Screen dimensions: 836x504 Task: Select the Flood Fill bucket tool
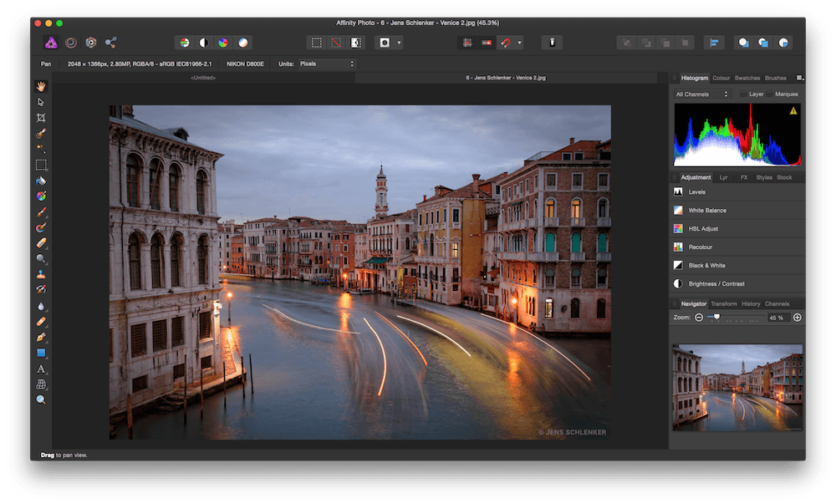[41, 181]
